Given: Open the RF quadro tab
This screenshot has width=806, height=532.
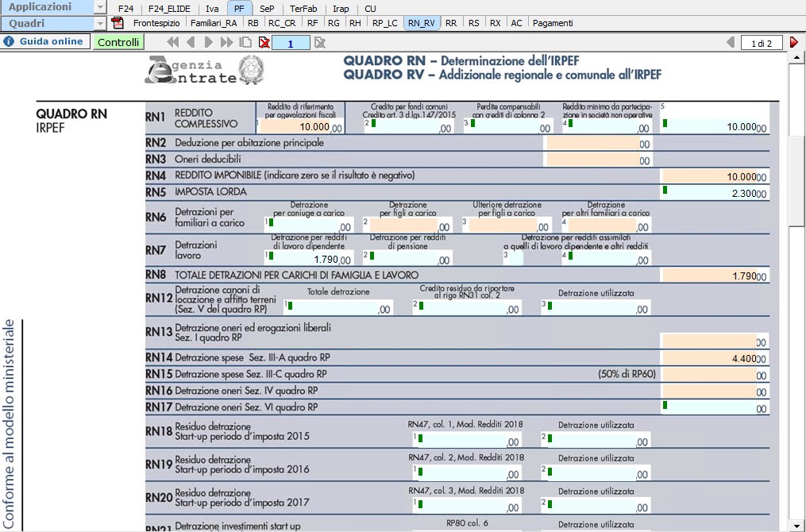Looking at the screenshot, I should tap(312, 23).
